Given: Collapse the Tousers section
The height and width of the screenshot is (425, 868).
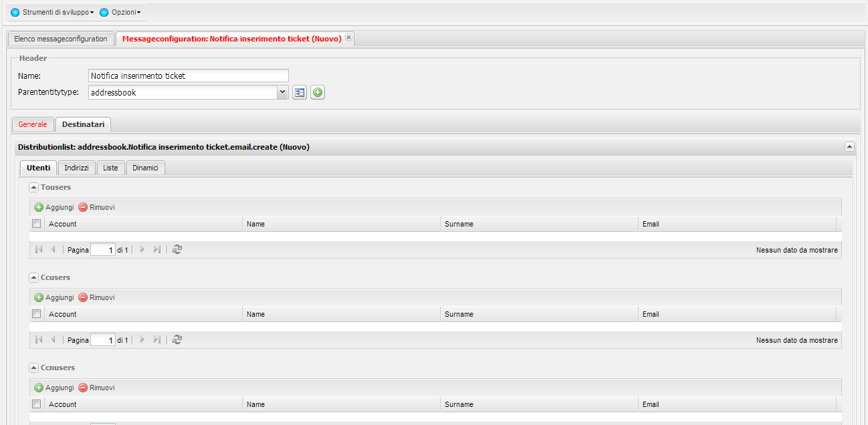Looking at the screenshot, I should [33, 187].
